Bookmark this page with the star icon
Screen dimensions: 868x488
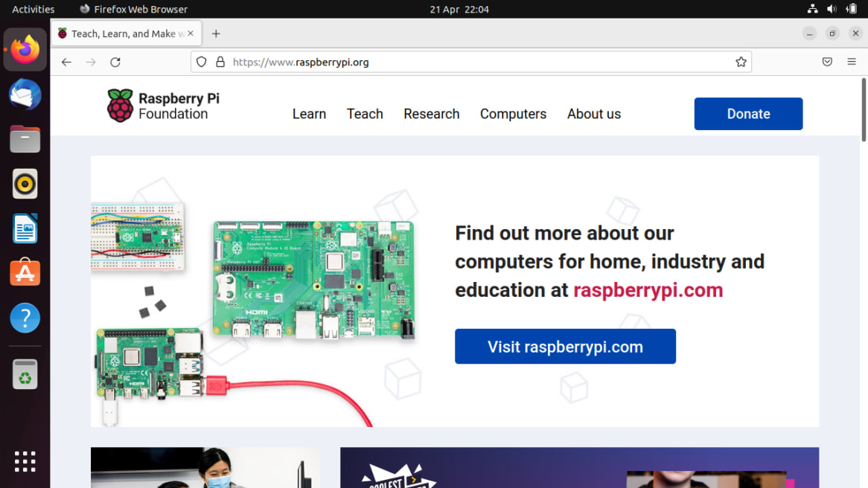[x=741, y=62]
